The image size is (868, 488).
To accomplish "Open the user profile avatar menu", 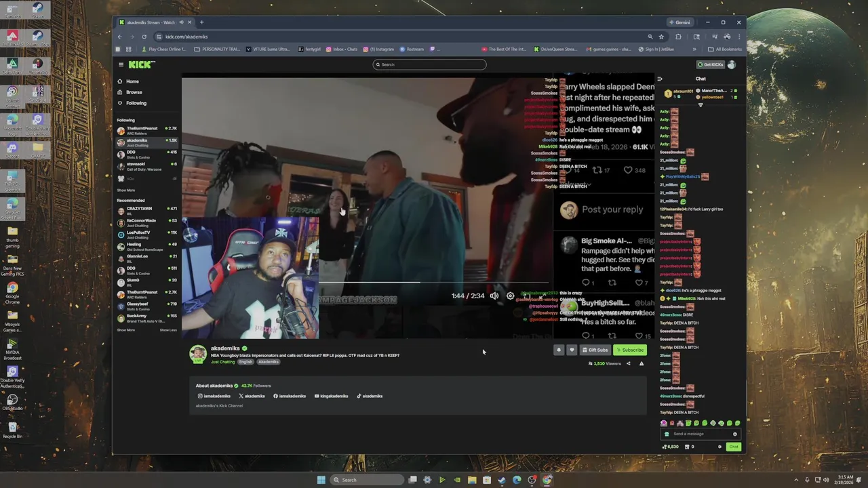I will (731, 64).
